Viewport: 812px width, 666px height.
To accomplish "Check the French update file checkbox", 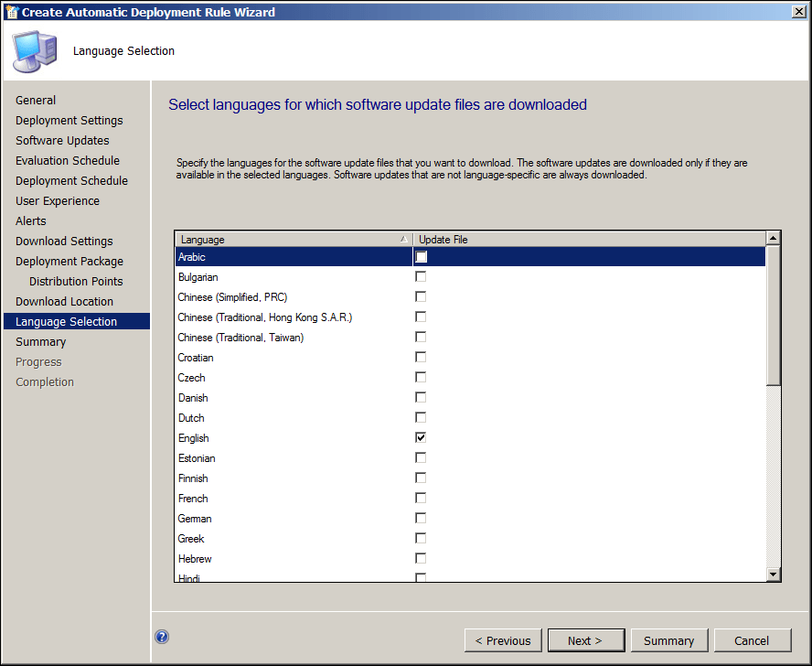I will [x=421, y=499].
